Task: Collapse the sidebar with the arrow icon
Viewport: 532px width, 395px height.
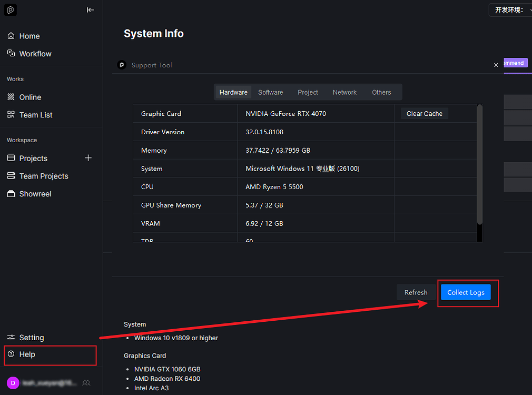Action: [x=90, y=10]
